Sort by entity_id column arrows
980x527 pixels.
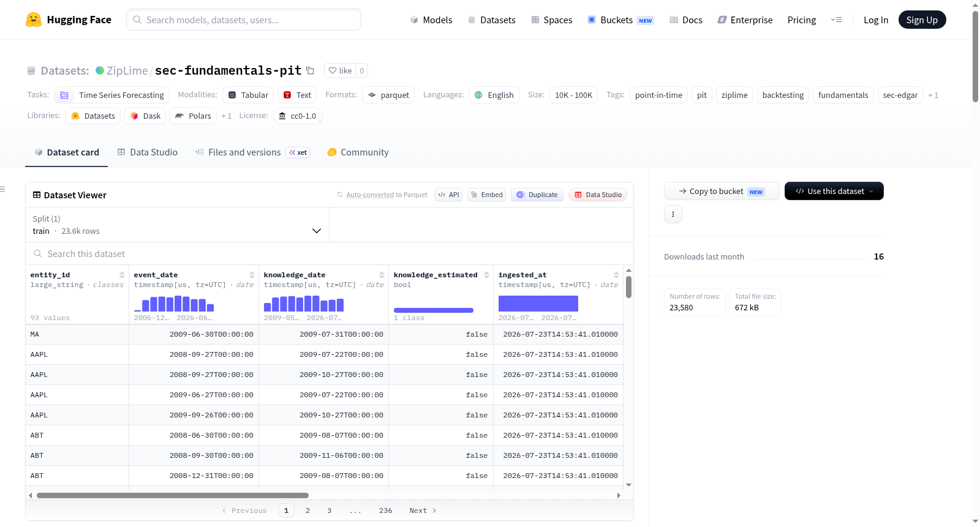tap(122, 275)
